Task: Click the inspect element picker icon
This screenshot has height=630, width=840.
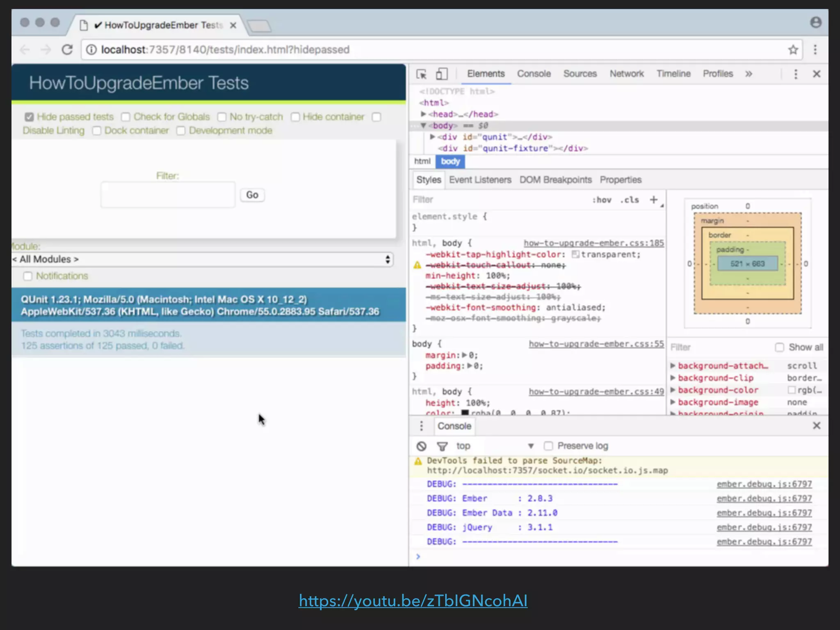Action: 421,74
